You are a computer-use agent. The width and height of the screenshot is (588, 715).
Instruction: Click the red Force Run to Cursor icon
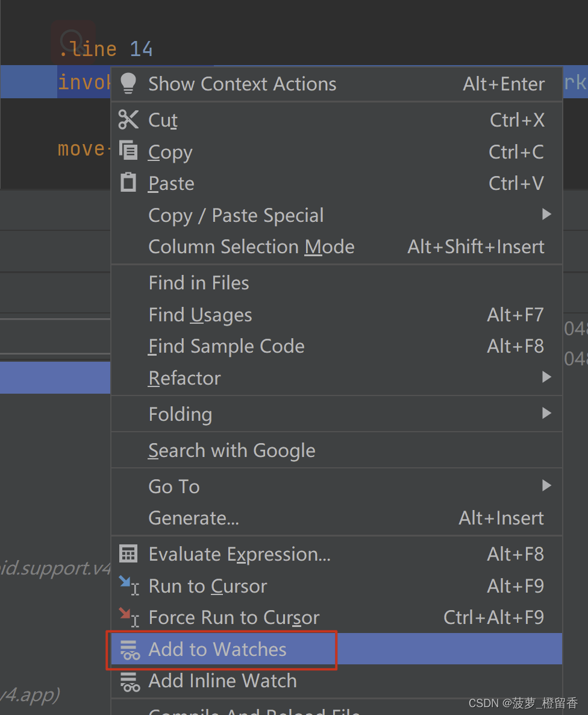tap(128, 617)
